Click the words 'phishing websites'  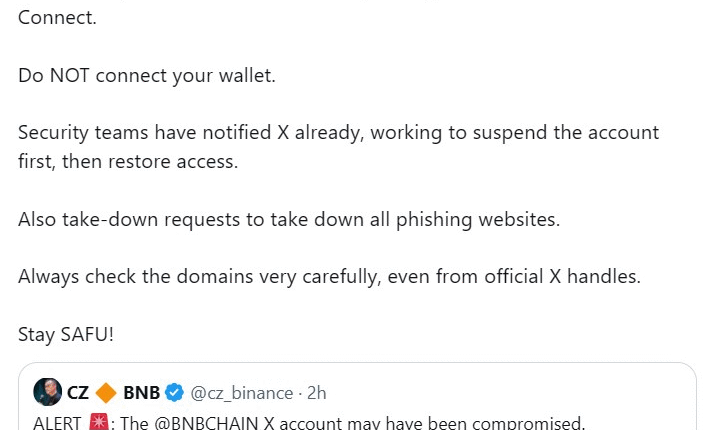(x=487, y=219)
